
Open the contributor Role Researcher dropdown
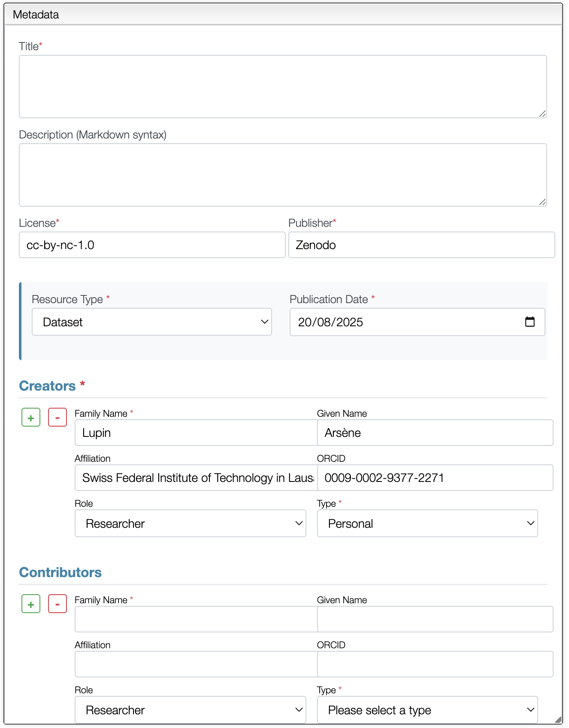[x=191, y=710]
